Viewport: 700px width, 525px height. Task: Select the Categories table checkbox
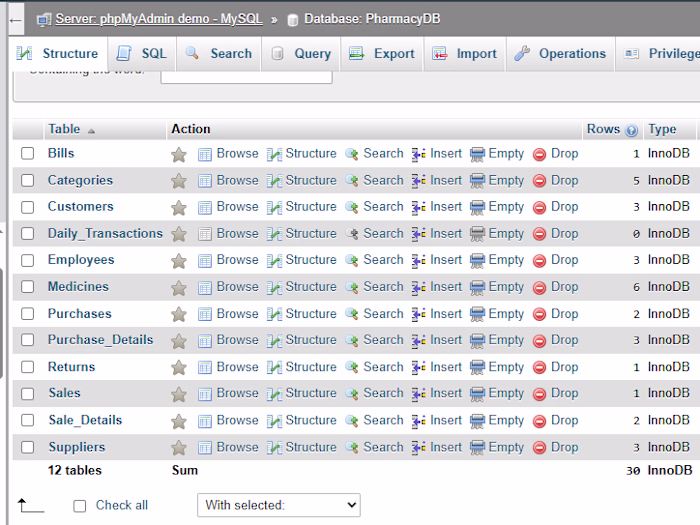click(28, 180)
